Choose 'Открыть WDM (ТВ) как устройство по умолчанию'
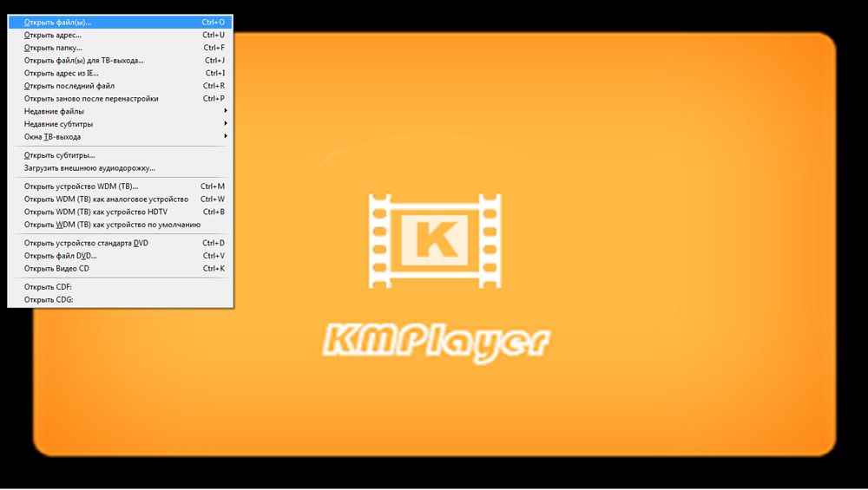Screen dimensions: 868x490 coord(120,225)
